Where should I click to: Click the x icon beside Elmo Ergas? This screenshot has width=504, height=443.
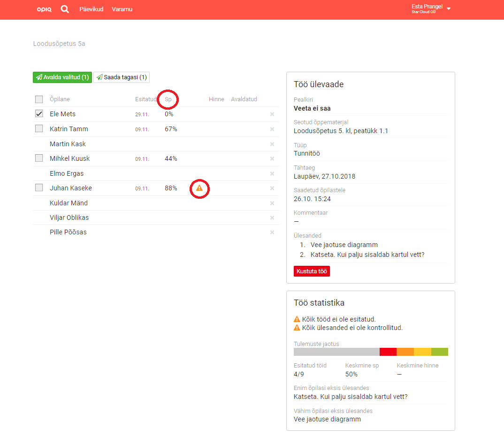272,173
